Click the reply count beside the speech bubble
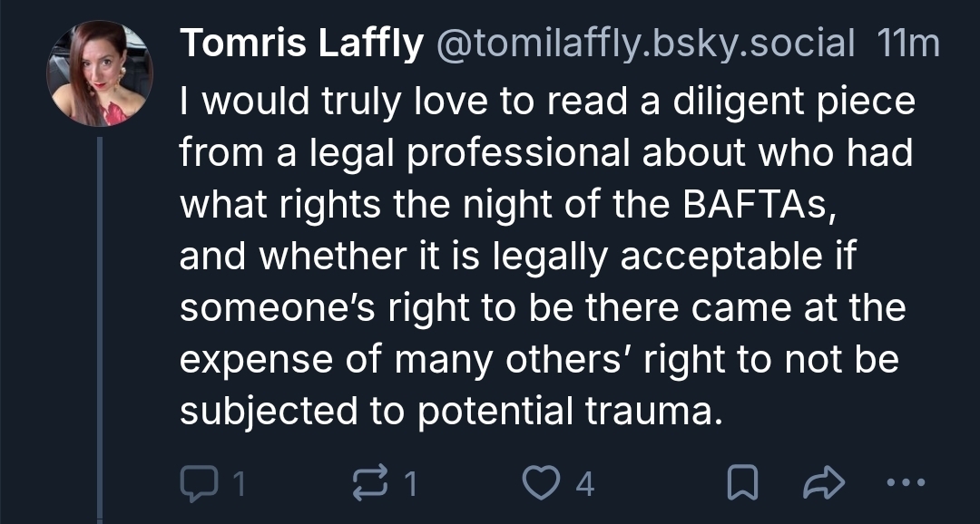The image size is (980, 524). click(239, 485)
